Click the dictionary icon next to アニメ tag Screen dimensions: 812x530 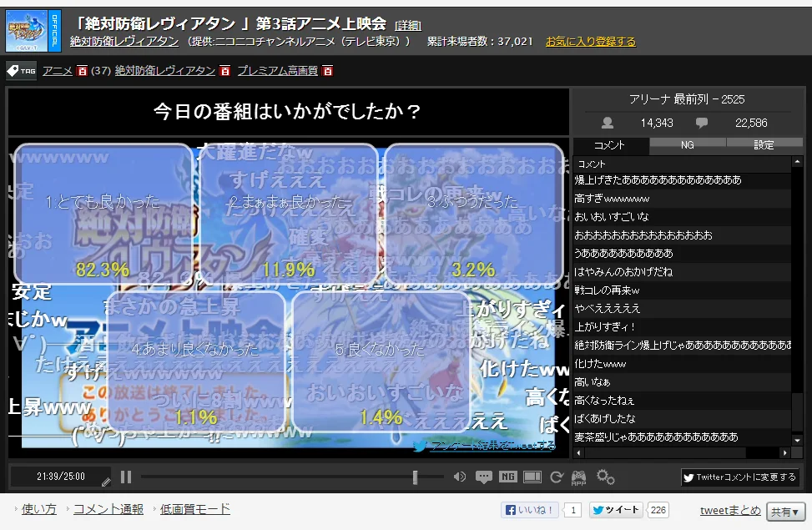coord(82,71)
